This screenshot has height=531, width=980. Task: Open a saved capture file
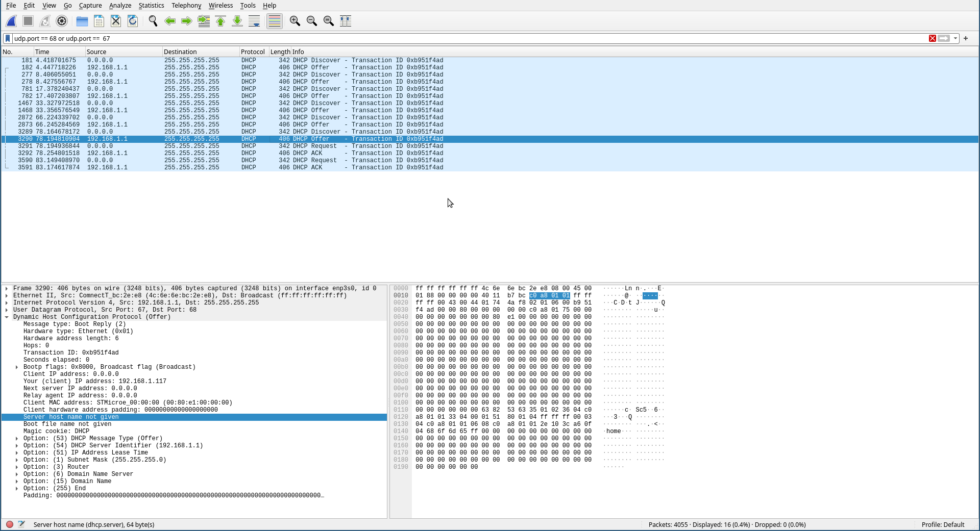click(82, 21)
